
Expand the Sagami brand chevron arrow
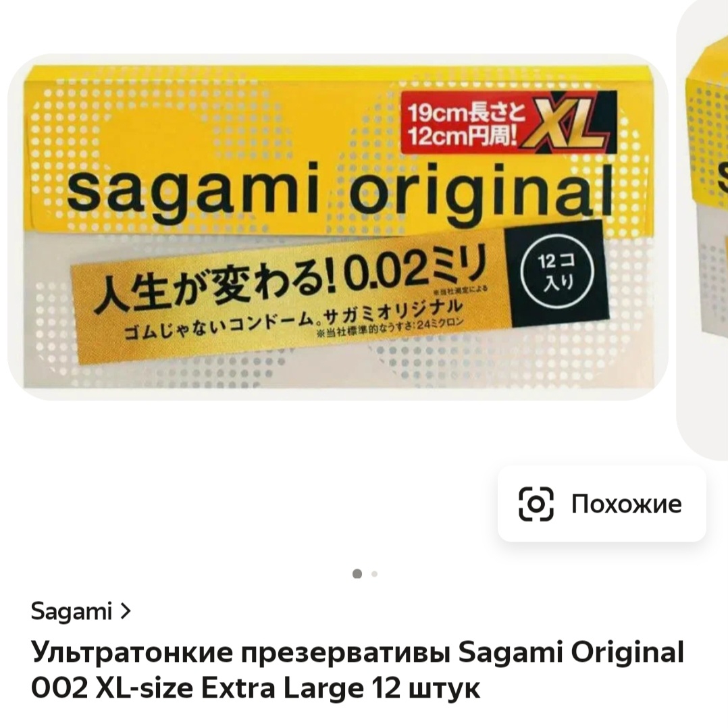126,611
